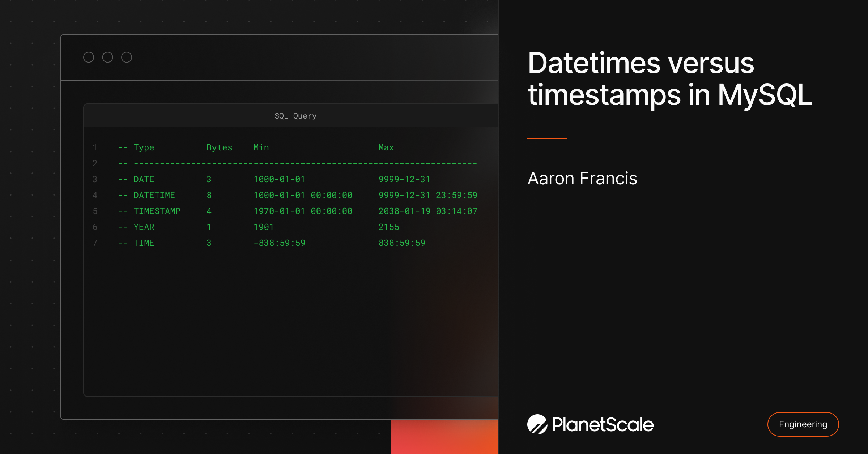Screen dimensions: 868x454
Task: Click line number 7 in gutter
Action: tap(95, 243)
